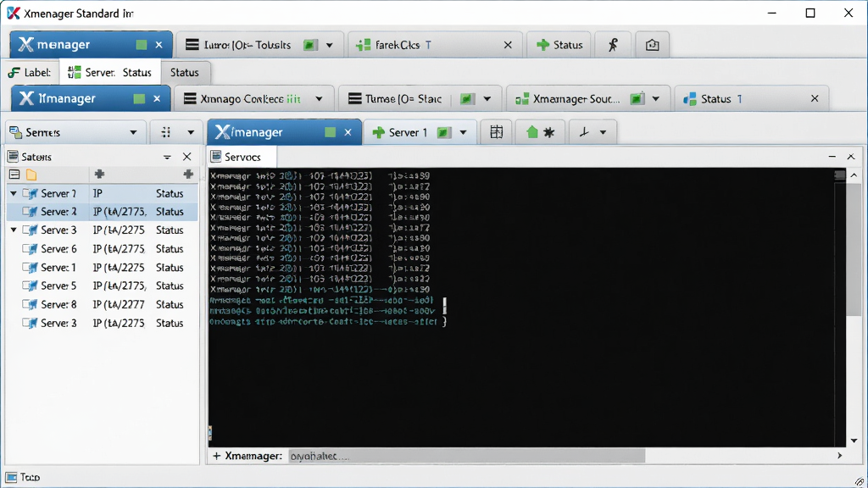
Task: Click the dotted grid layout icon
Action: tap(165, 132)
